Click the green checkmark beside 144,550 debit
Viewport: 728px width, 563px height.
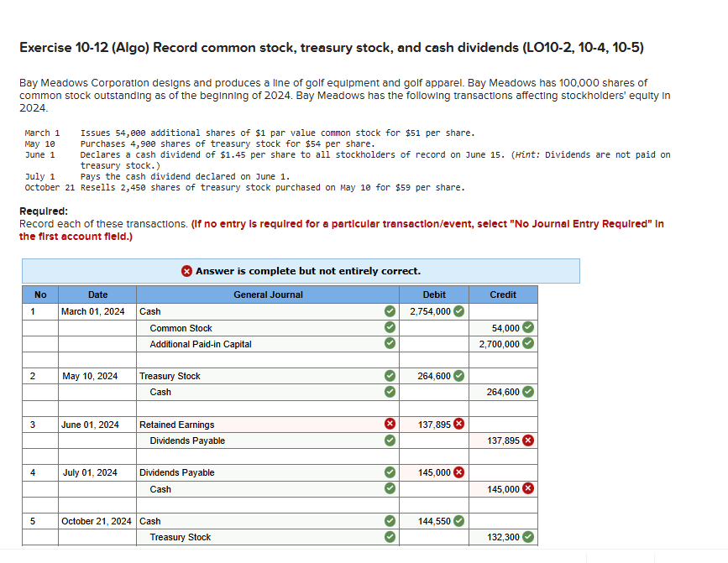[x=458, y=521]
